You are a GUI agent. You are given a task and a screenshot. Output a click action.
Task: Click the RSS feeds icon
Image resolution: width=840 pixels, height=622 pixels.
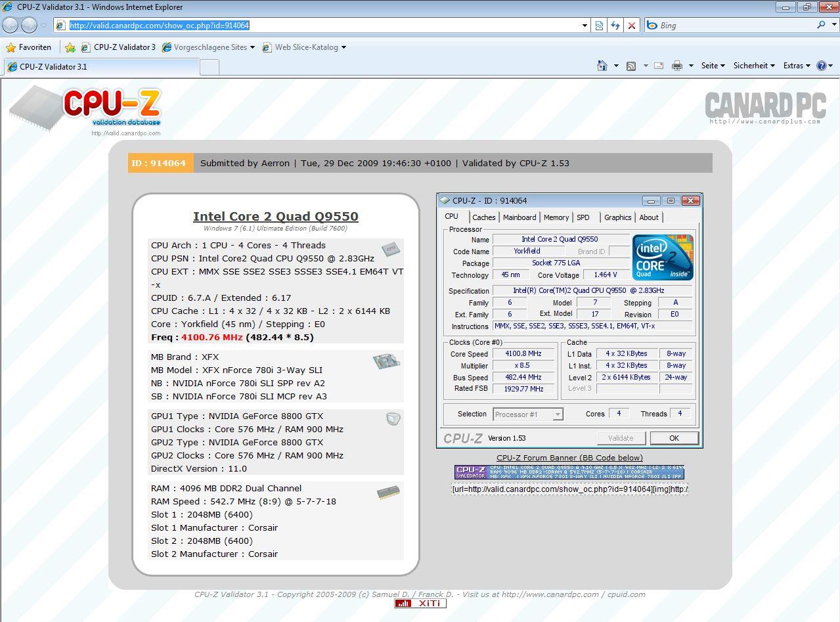pyautogui.click(x=631, y=66)
